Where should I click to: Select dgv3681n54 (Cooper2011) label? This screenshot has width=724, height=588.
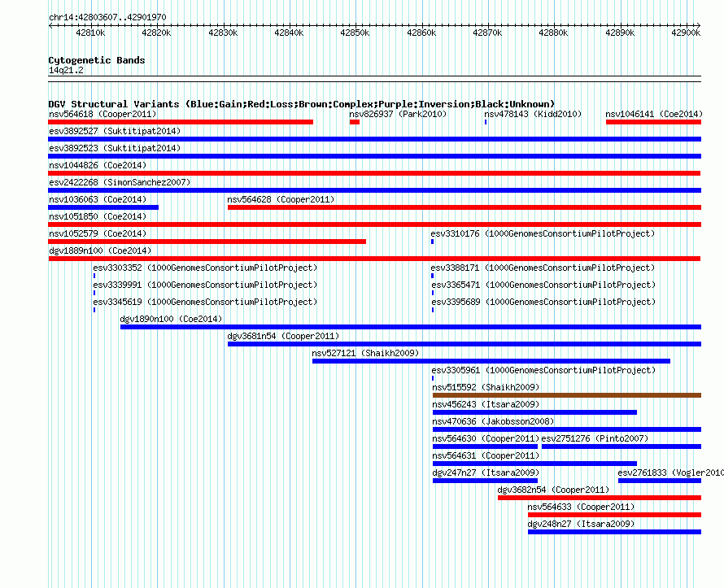pyautogui.click(x=283, y=336)
